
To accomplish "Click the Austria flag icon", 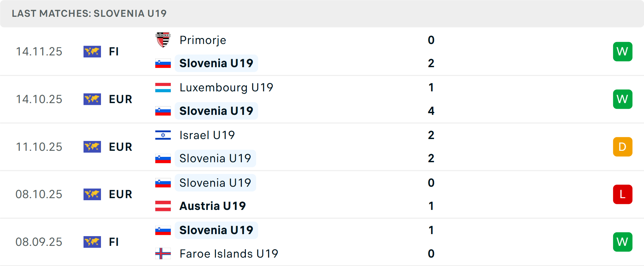I will (163, 206).
